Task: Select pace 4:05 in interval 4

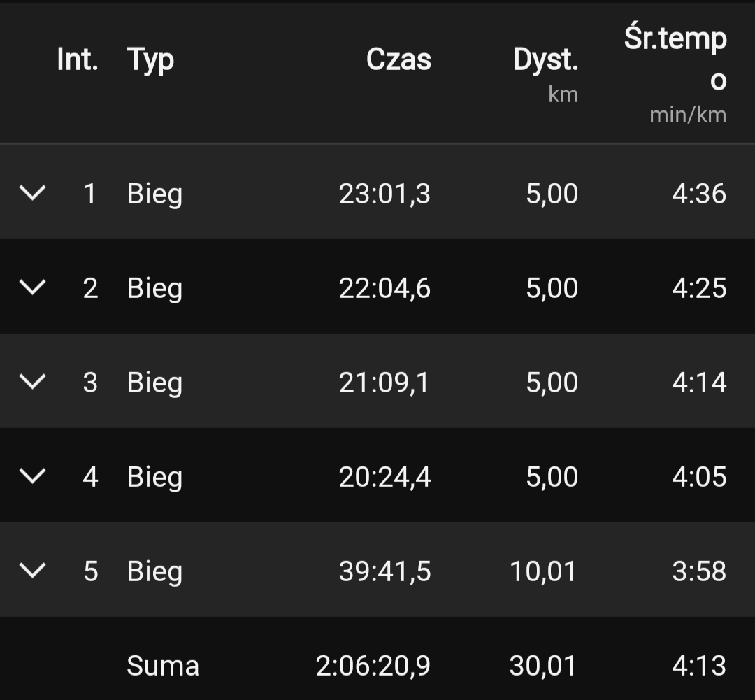Action: tap(699, 477)
